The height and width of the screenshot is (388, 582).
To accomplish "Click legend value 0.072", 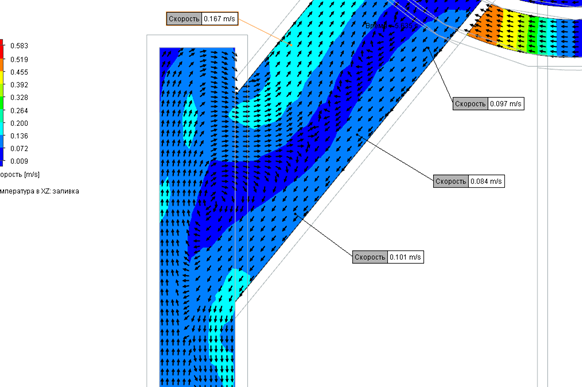I will click(19, 149).
